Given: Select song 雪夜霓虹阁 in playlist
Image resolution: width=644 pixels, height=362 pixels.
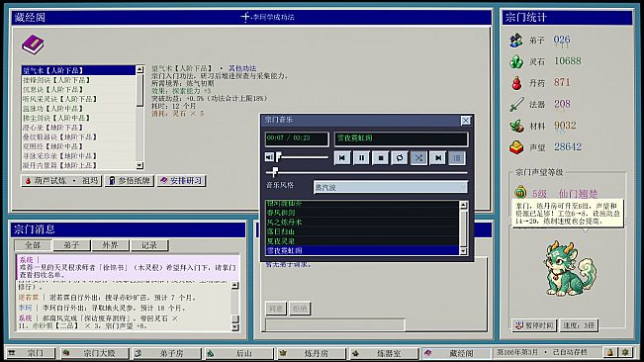Looking at the screenshot, I should (x=362, y=250).
